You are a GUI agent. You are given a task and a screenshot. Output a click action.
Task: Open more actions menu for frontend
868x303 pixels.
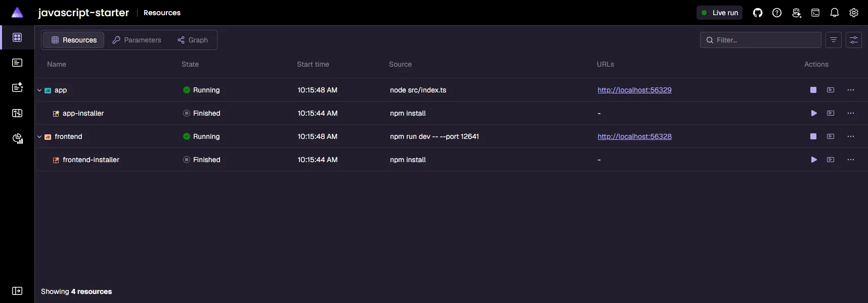tap(851, 136)
